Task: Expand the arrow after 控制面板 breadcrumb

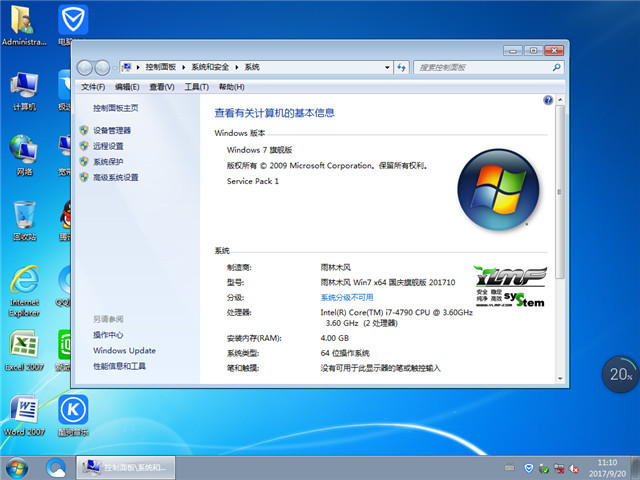Action: [183, 67]
